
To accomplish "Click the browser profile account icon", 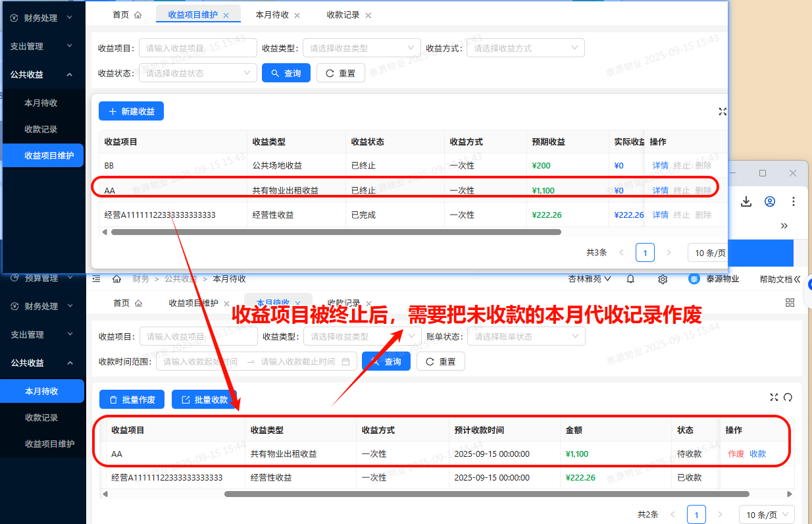I will click(x=770, y=201).
